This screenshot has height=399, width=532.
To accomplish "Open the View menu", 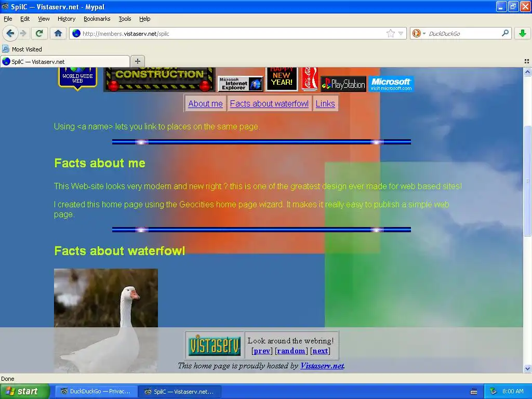I will tap(44, 19).
